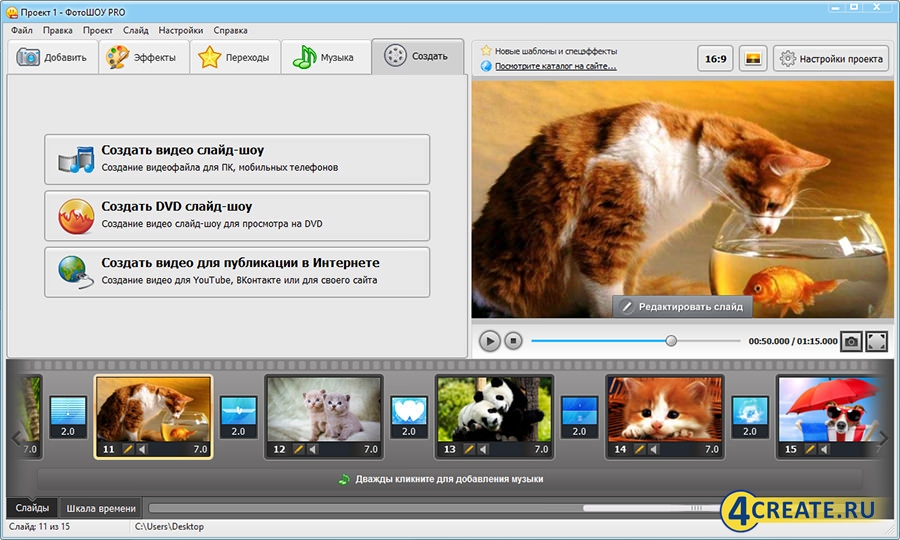Take a snapshot with the camera icon
900x540 pixels.
pyautogui.click(x=851, y=341)
